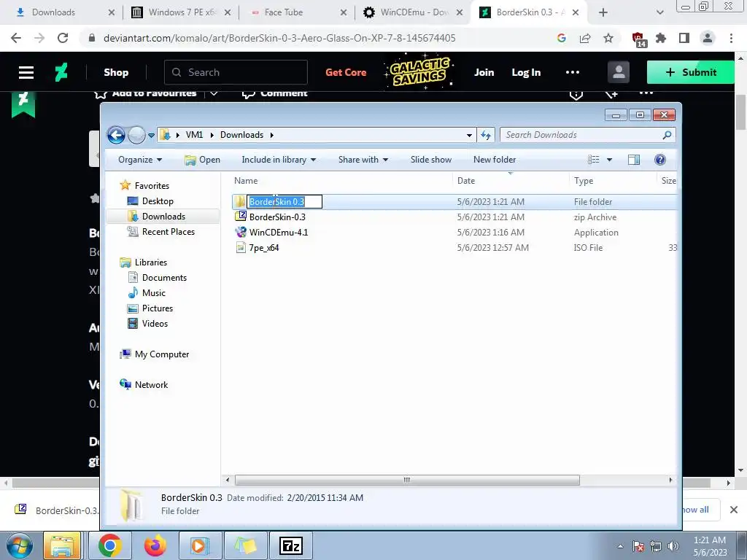This screenshot has height=560, width=747.
Task: Click Log In on DeviantArt
Action: click(526, 72)
